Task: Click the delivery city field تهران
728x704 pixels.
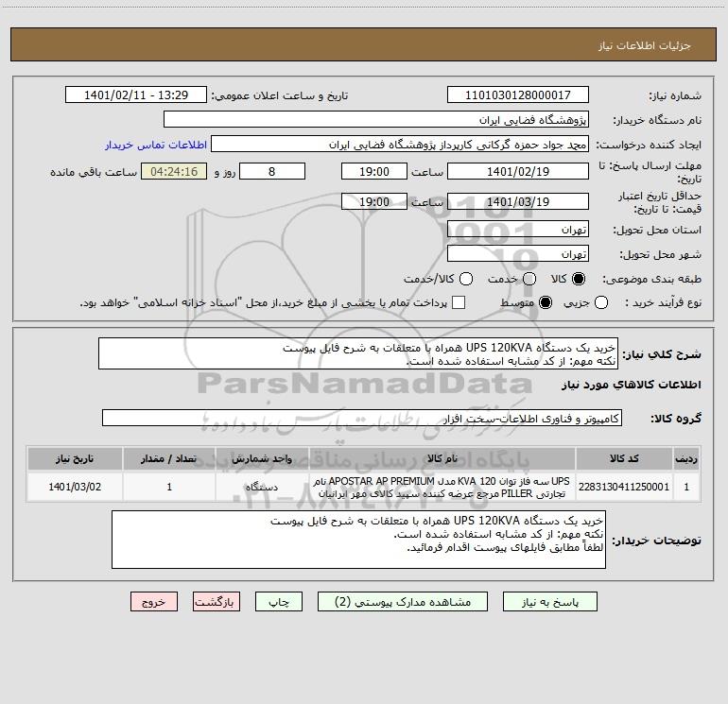Action: pyautogui.click(x=518, y=254)
